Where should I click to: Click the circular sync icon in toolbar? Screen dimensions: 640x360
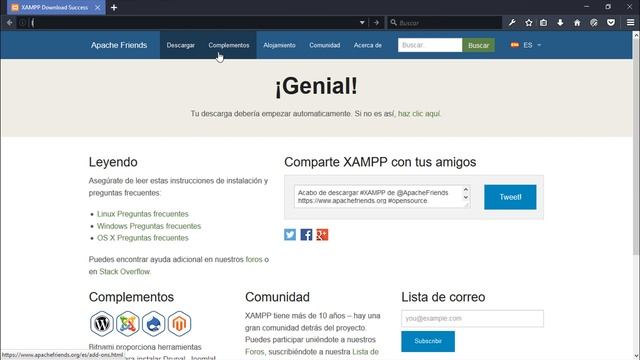[x=594, y=23]
